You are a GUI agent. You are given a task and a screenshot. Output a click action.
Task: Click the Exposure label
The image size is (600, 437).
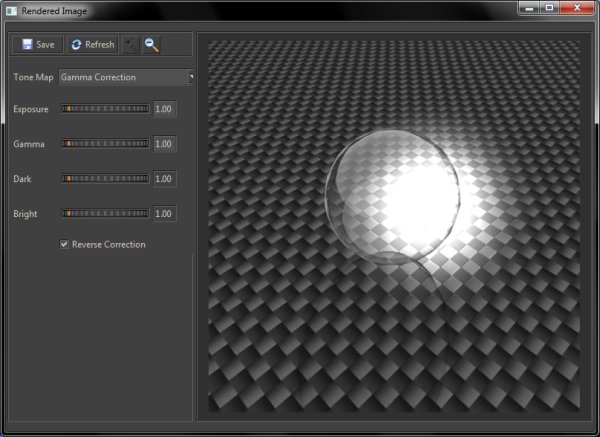(x=31, y=109)
